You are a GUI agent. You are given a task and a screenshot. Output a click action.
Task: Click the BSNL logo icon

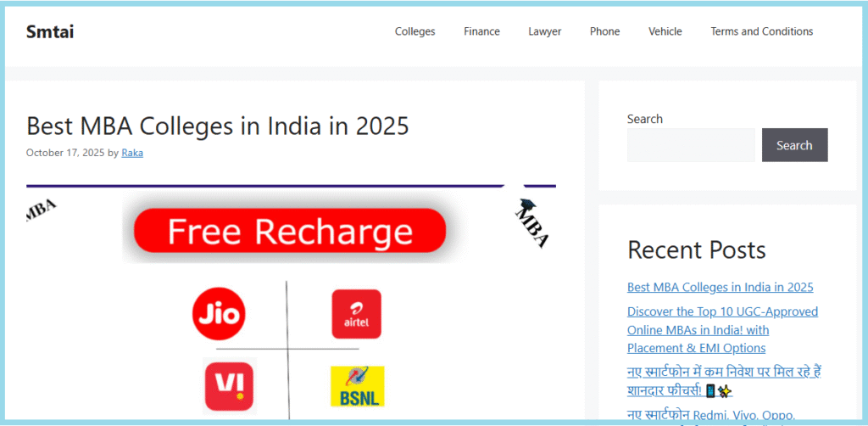point(357,386)
